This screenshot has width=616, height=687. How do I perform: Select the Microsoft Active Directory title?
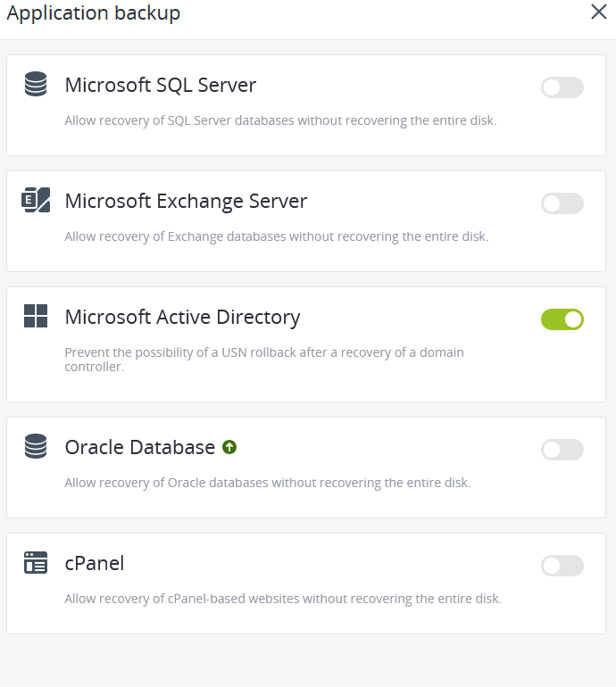[182, 318]
